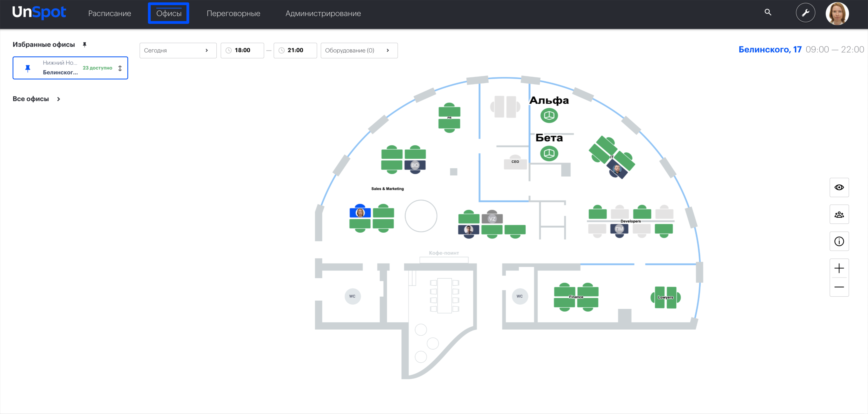
Task: Pin icon next to Избранные офисы
Action: (x=85, y=45)
